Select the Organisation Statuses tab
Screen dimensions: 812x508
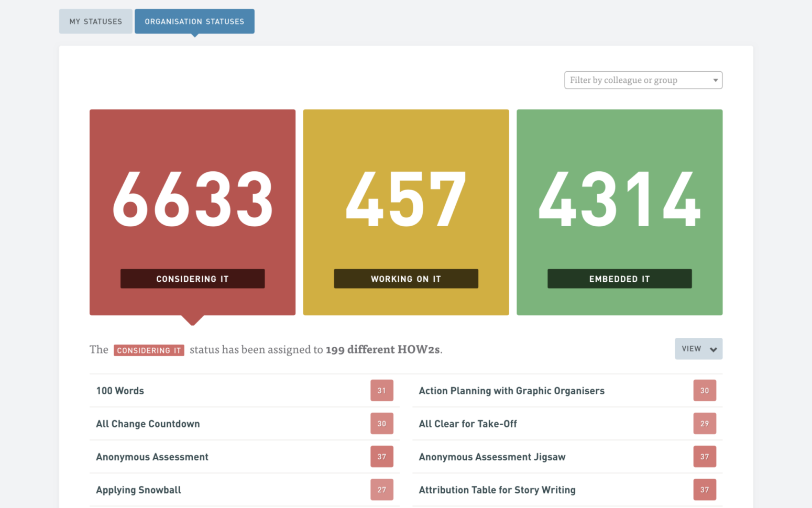(x=194, y=21)
